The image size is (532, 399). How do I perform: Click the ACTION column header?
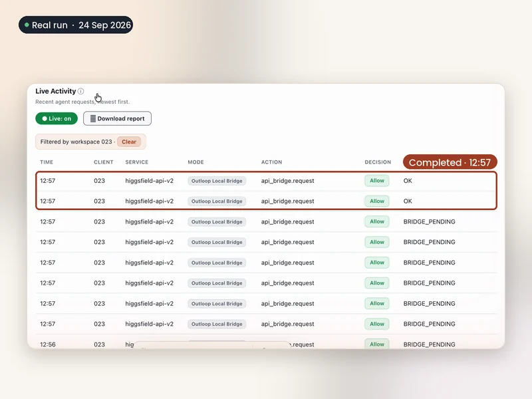point(271,162)
